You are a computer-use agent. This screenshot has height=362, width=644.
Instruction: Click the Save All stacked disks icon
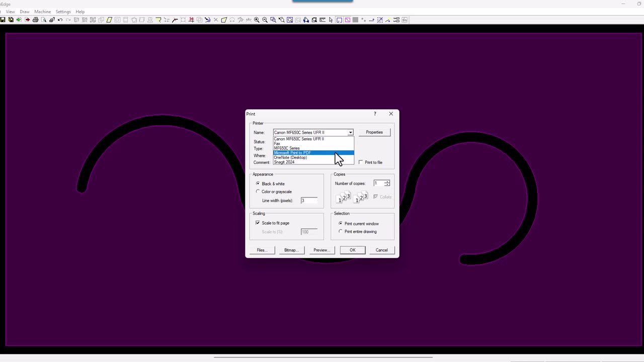click(x=11, y=20)
